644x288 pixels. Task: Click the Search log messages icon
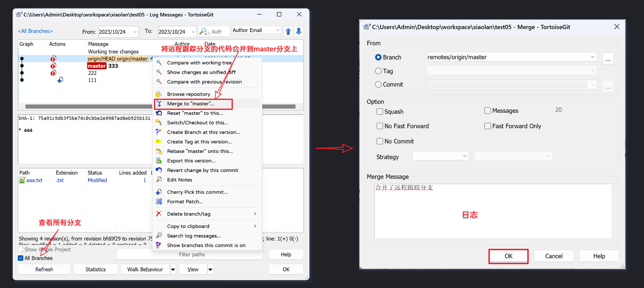(x=159, y=236)
